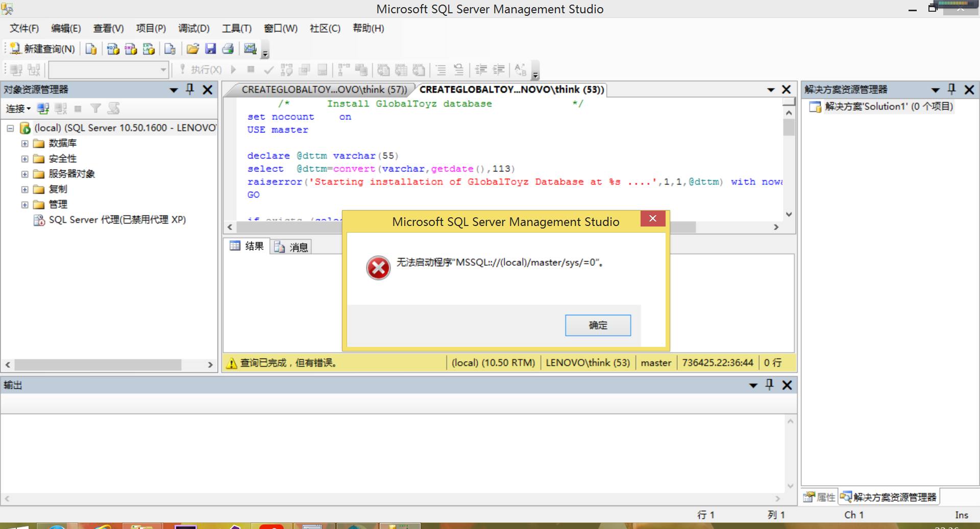
Task: Click the Object Explorer stop square icon
Action: tap(78, 108)
